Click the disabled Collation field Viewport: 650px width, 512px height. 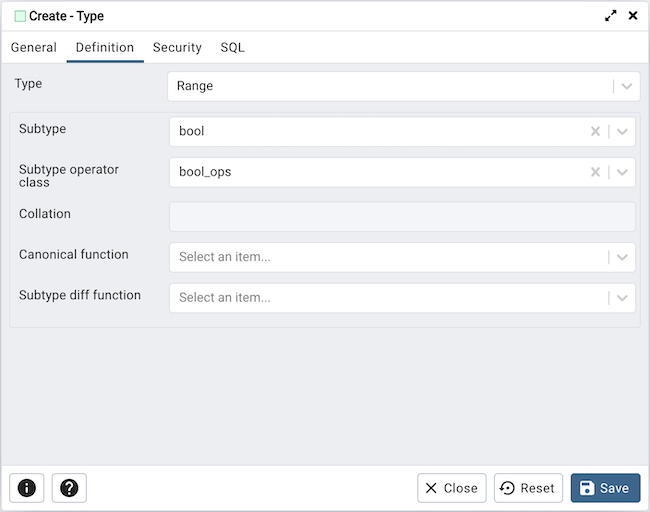402,217
